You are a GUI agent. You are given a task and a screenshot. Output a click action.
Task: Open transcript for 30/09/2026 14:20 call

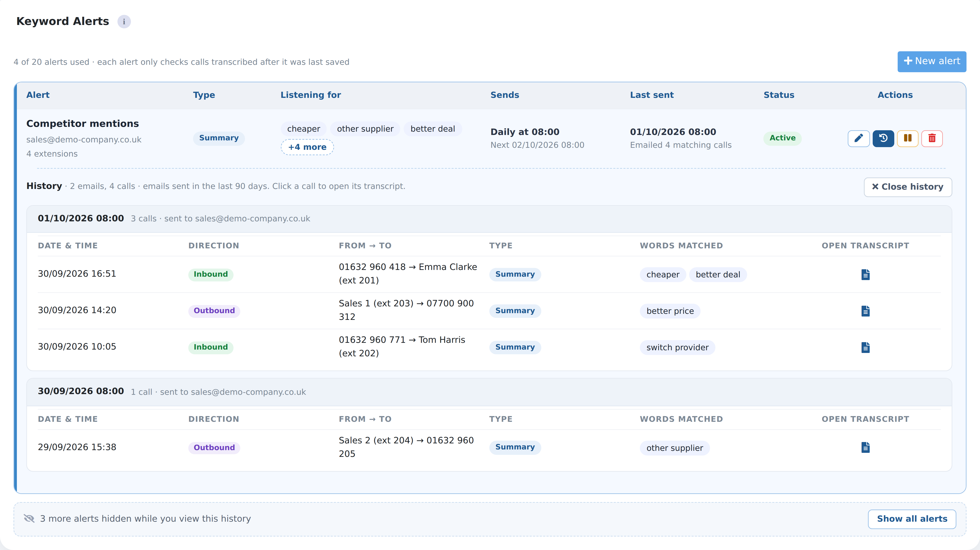[x=865, y=311]
